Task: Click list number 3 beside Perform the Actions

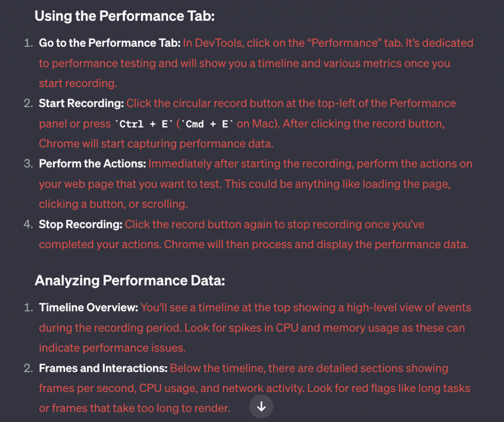Action: pos(28,163)
